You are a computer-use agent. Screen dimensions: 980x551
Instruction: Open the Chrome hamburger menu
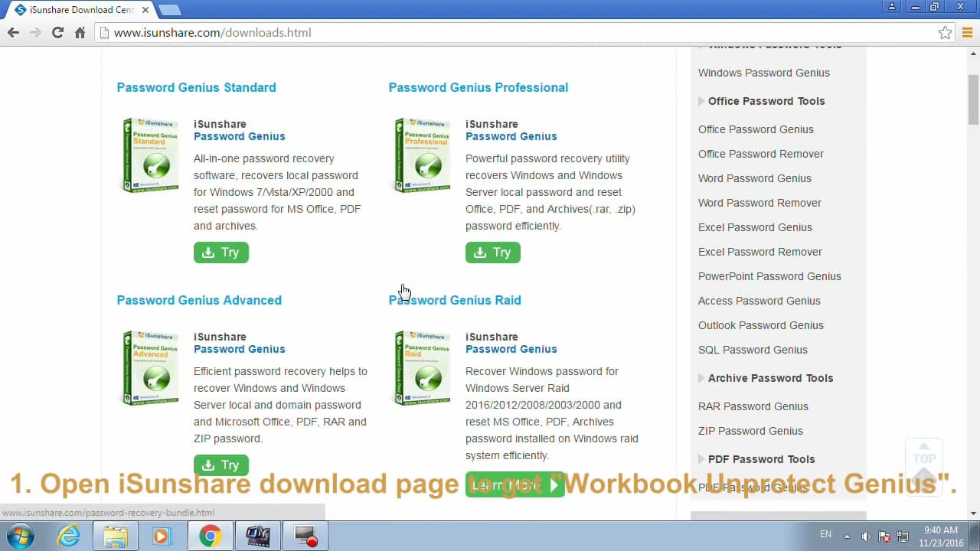point(967,33)
